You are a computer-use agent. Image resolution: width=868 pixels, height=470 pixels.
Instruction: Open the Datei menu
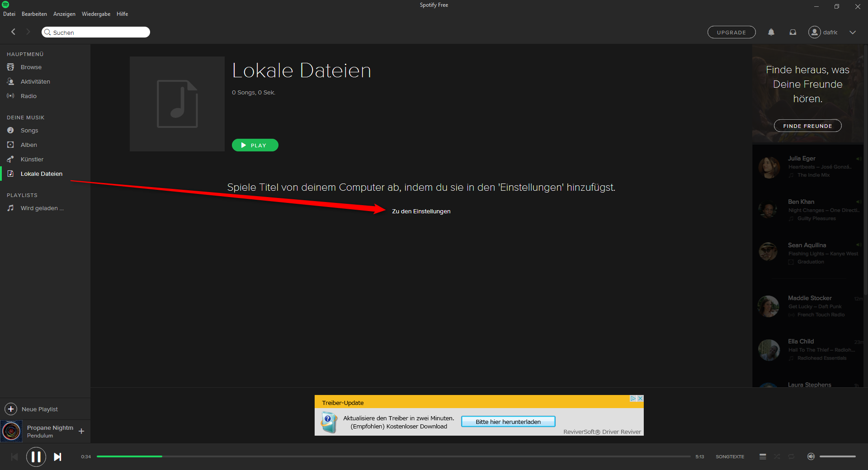point(9,14)
